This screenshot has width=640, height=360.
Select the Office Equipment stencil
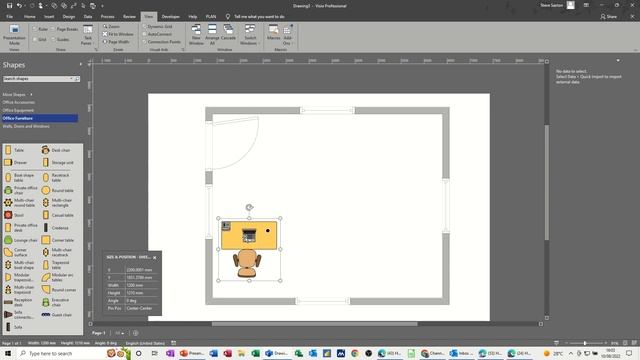tap(18, 110)
